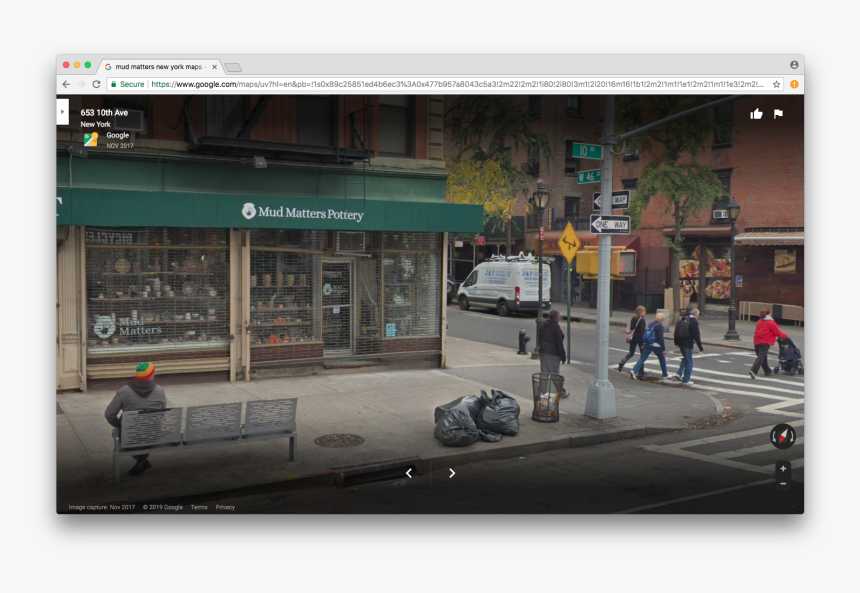Reload the Google Maps page
This screenshot has height=593, width=860.
[x=97, y=84]
